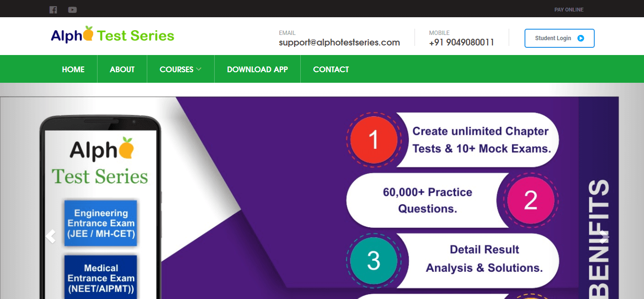The image size is (644, 299).
Task: Go to the Home menu item
Action: [73, 69]
